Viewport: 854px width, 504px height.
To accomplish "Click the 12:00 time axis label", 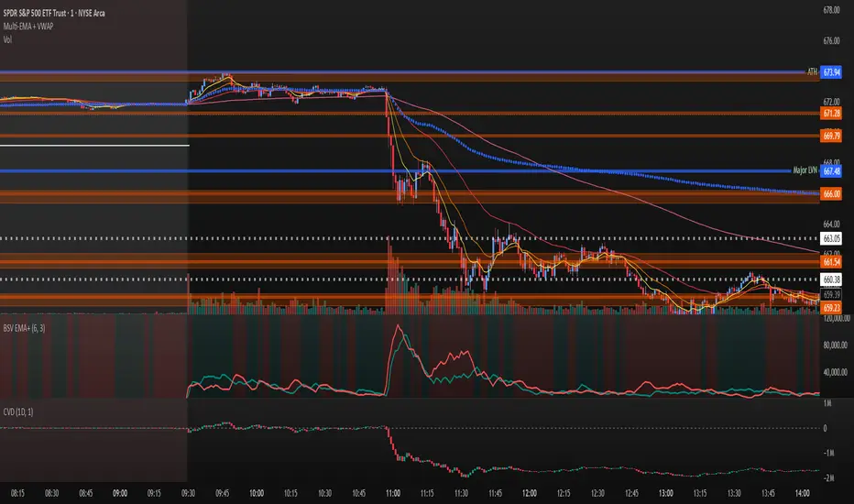I will 530,493.
